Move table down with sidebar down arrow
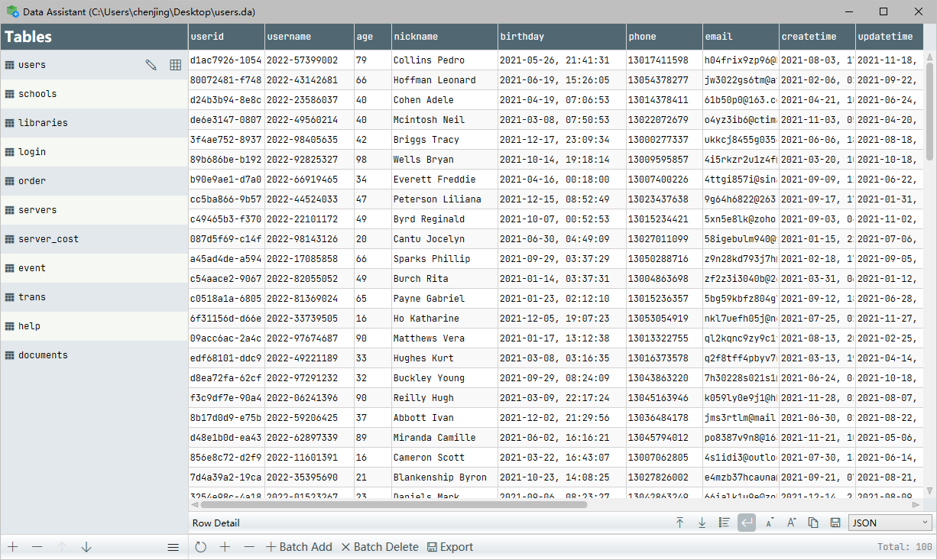This screenshot has width=937, height=560. 86,547
